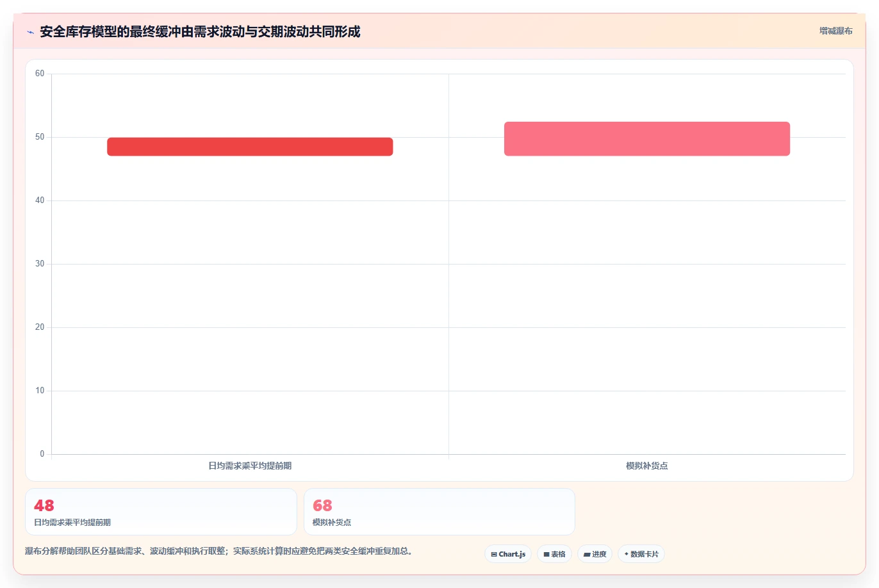Click the footer note starting 瀑布分解帮助团队
Viewport: 879px width, 588px height.
(219, 551)
